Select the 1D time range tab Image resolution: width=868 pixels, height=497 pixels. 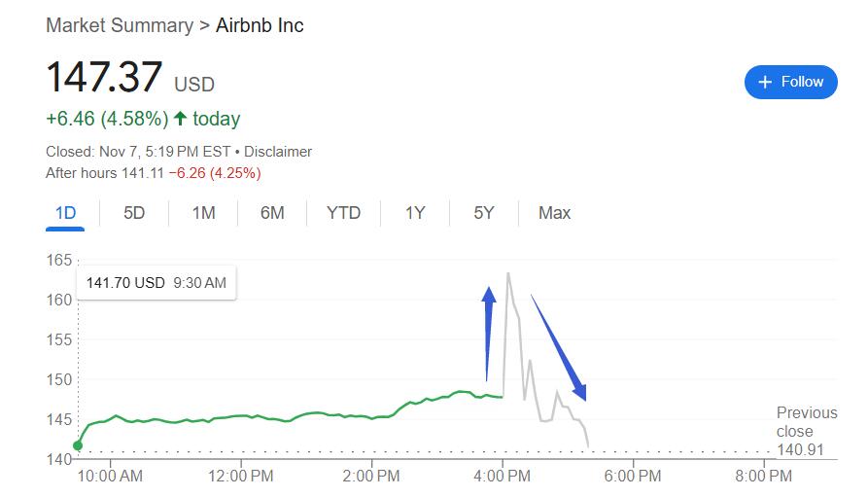[65, 213]
